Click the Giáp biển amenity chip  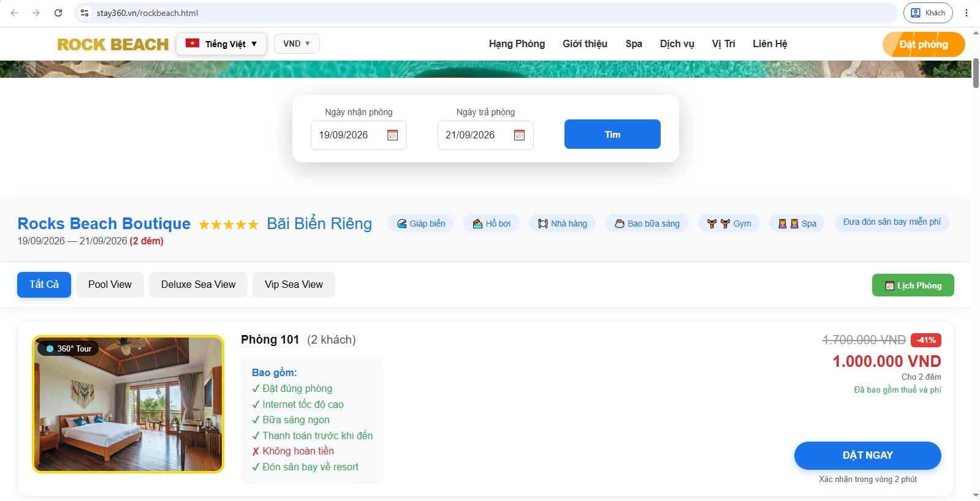point(421,224)
